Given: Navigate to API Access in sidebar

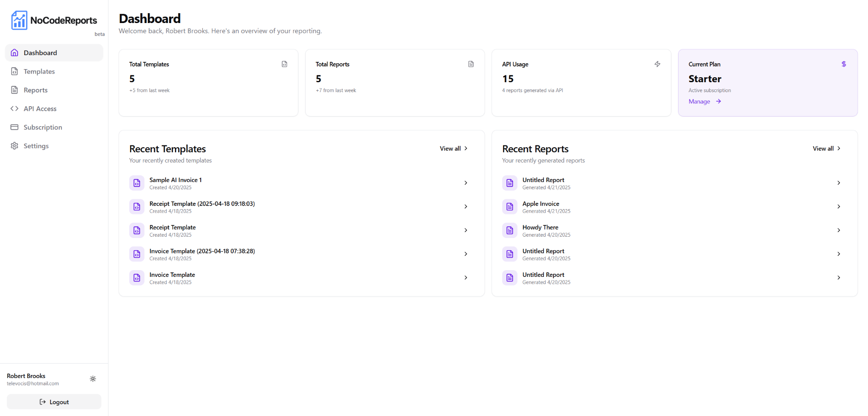Looking at the screenshot, I should [54, 108].
